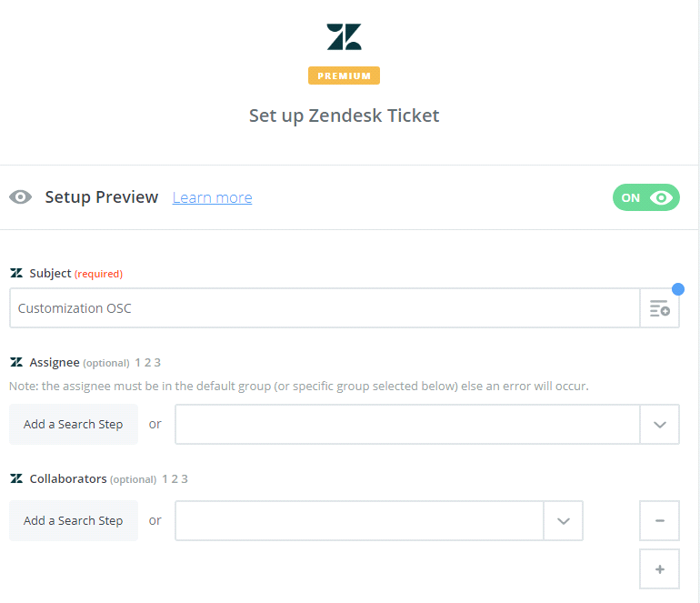Click the Zendesk icon beside Assignee label
Screen dimensions: 700x603
coord(15,362)
